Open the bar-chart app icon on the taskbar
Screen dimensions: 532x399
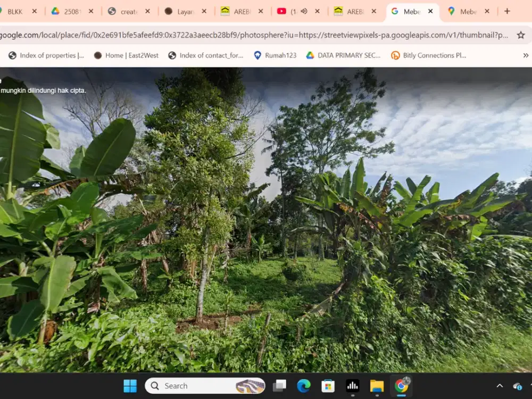click(353, 386)
